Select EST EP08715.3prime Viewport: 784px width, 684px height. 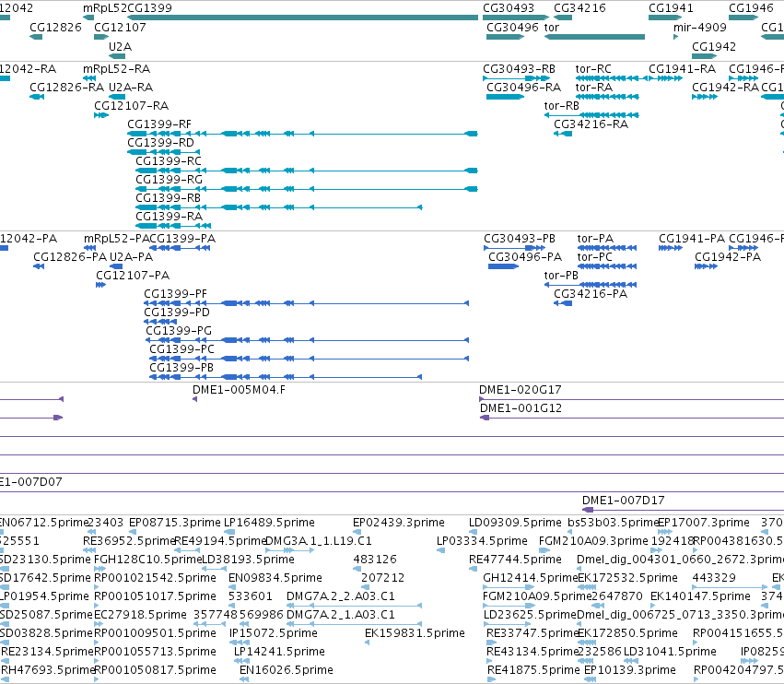(x=174, y=523)
